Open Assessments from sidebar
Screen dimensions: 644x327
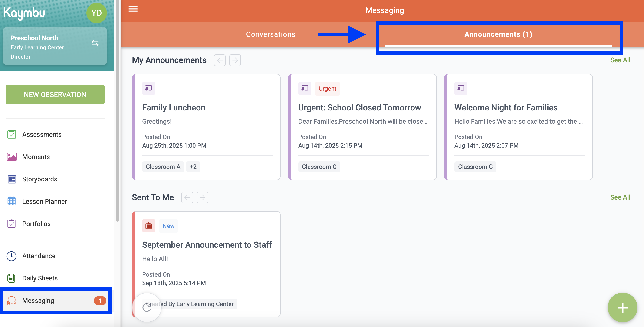[x=42, y=134]
